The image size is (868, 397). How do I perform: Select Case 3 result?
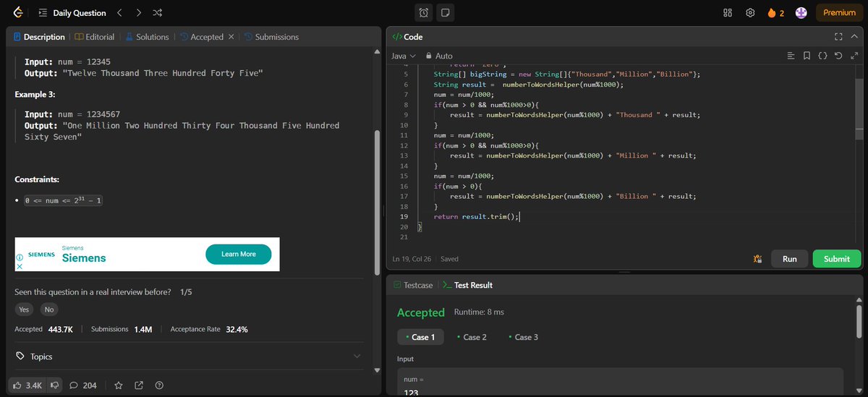point(522,337)
